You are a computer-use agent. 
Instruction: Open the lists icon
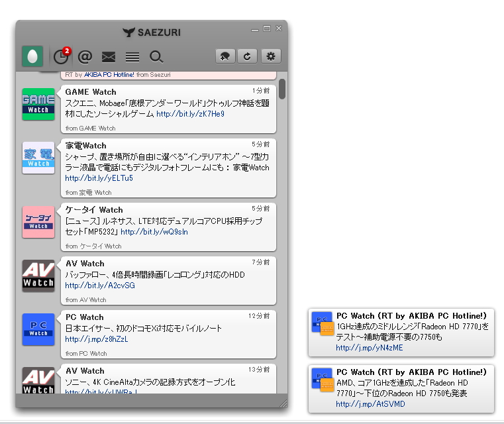(x=132, y=57)
